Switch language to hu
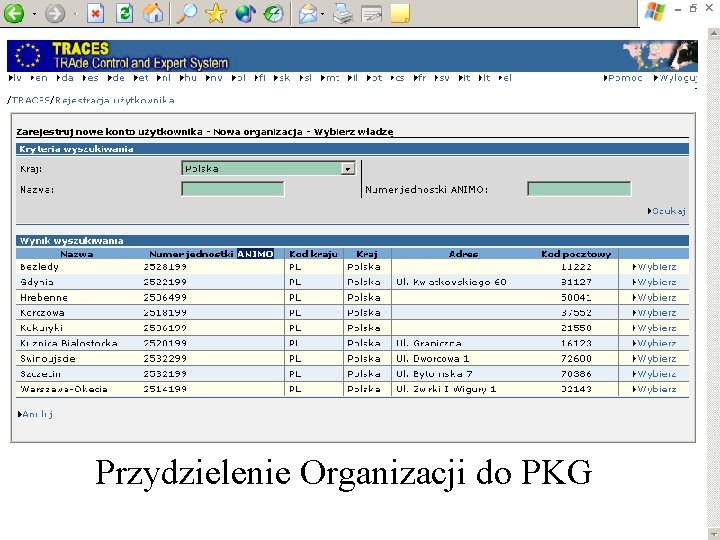720x540 pixels. click(x=188, y=78)
